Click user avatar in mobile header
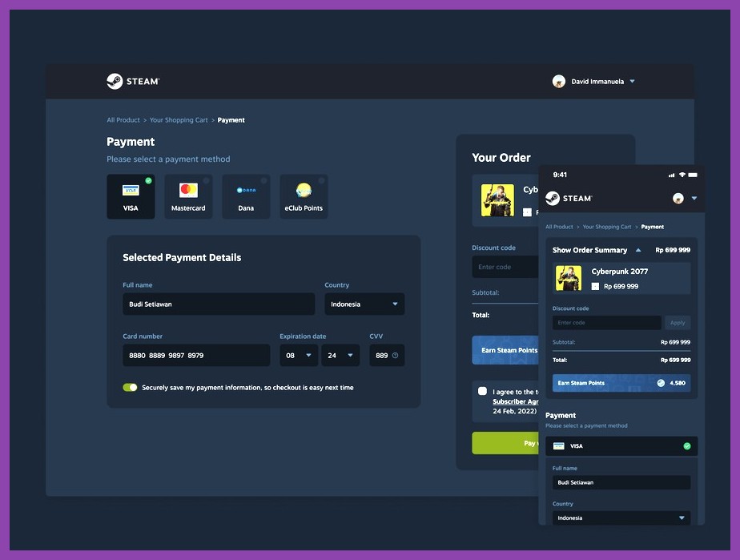 tap(678, 199)
